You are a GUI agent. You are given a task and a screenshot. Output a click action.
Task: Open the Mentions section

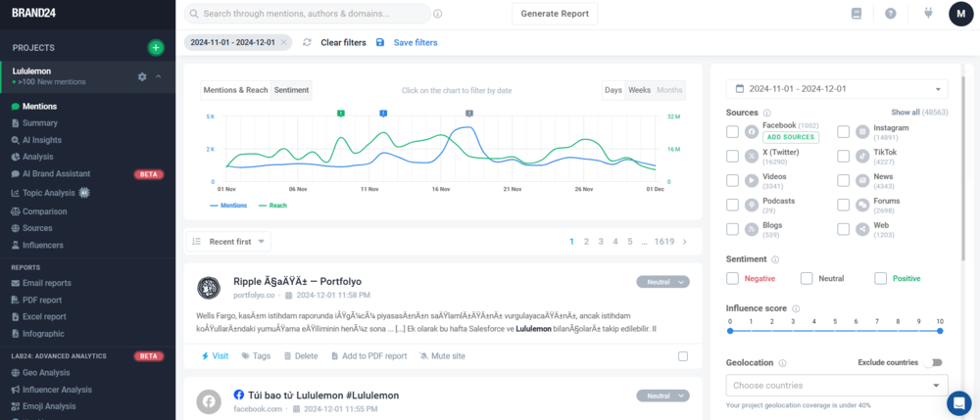pos(39,106)
